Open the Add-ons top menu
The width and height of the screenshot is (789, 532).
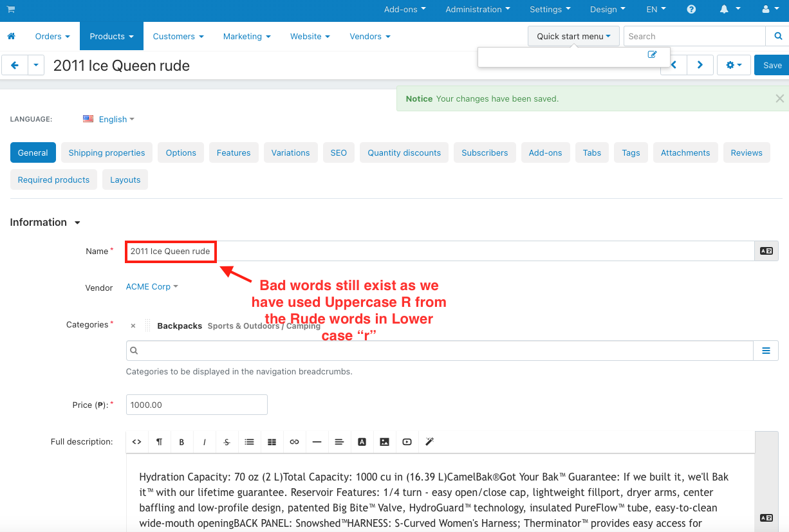point(405,10)
